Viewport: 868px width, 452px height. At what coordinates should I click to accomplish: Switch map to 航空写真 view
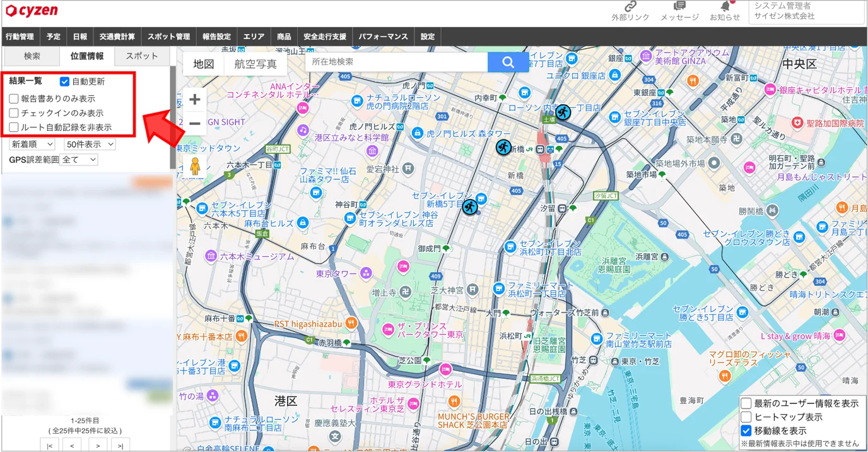coord(255,64)
